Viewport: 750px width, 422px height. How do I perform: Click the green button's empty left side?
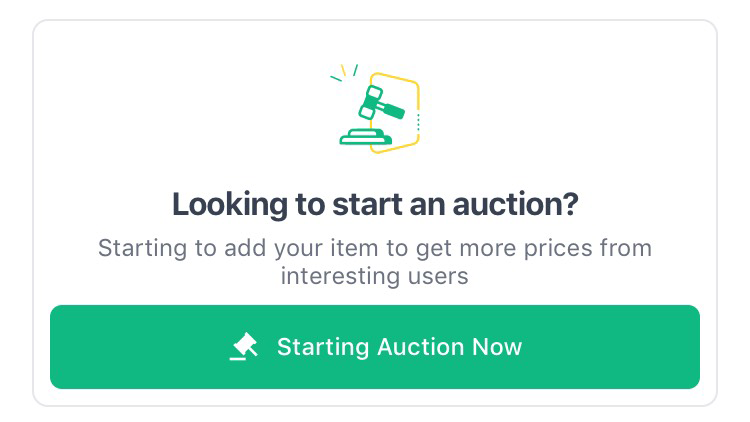pos(140,347)
